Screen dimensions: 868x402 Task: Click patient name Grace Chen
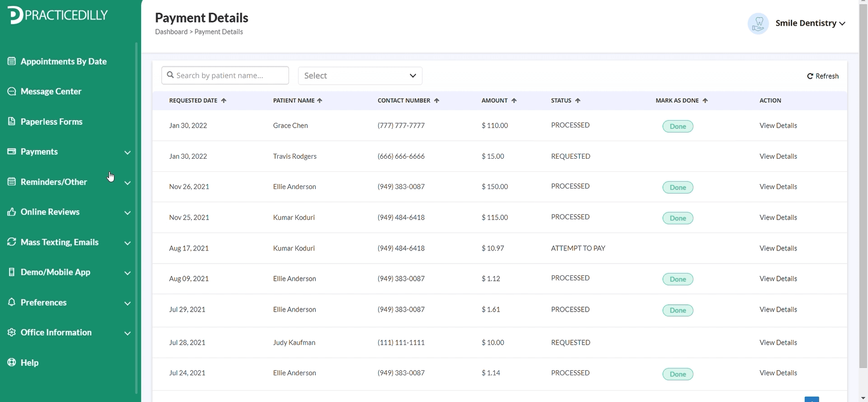tap(290, 125)
